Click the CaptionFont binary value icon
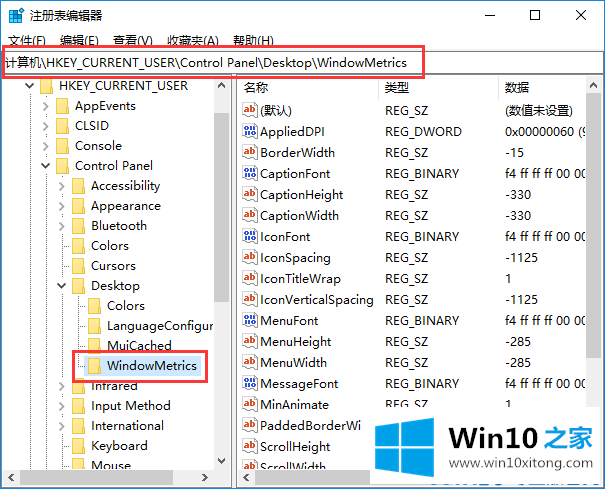Image resolution: width=605 pixels, height=489 pixels. click(250, 174)
